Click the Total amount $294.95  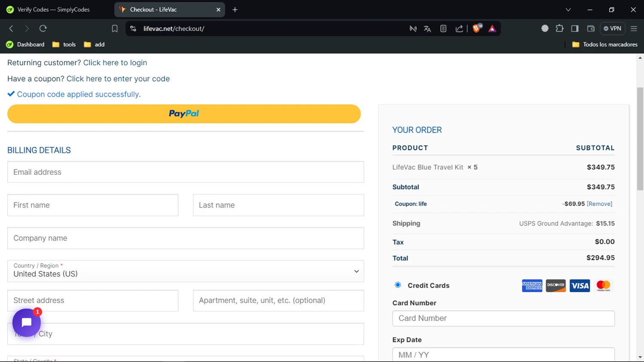pyautogui.click(x=601, y=258)
